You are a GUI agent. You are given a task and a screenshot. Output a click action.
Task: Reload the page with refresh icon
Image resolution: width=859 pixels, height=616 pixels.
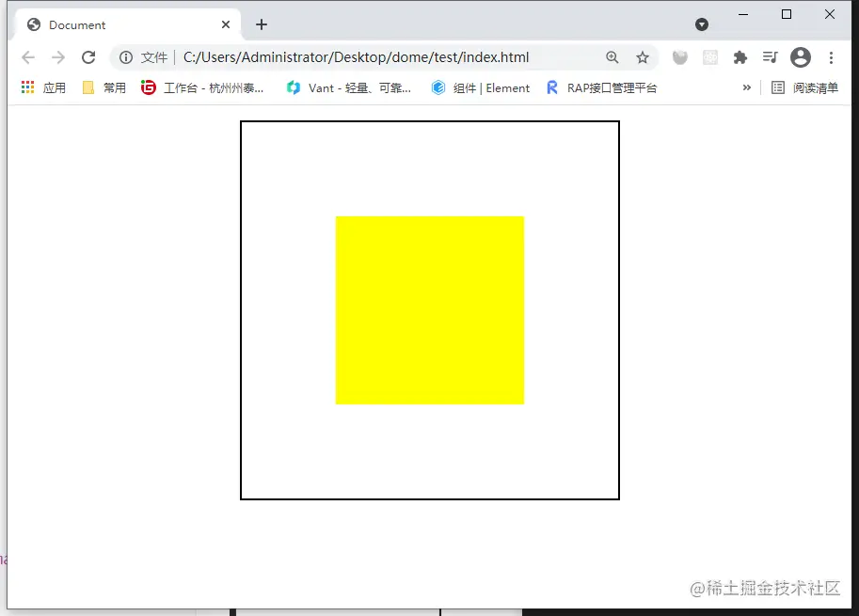pos(88,57)
